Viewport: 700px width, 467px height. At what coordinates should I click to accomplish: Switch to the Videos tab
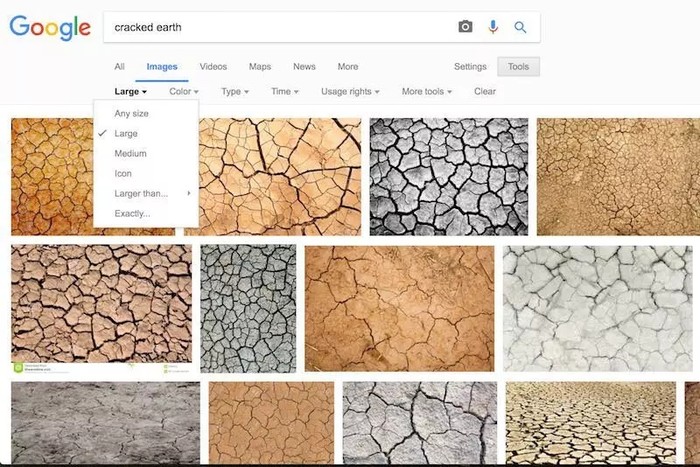pos(213,67)
